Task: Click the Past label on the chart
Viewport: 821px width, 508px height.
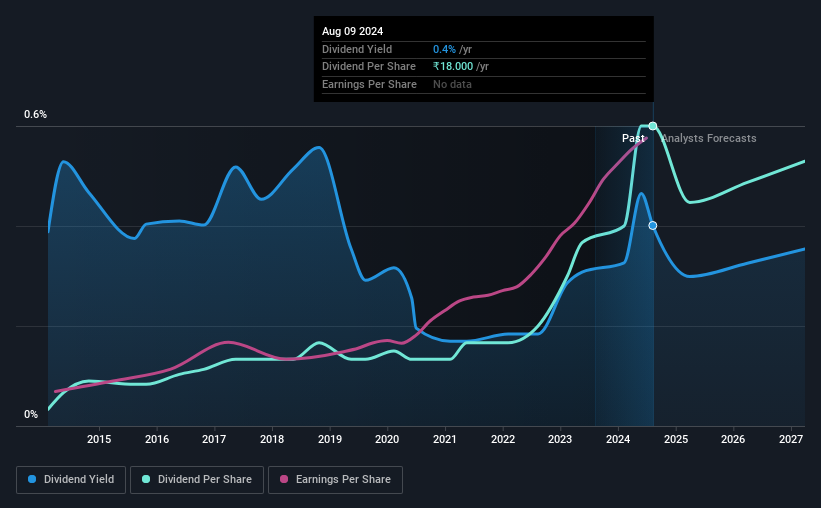Action: click(633, 138)
